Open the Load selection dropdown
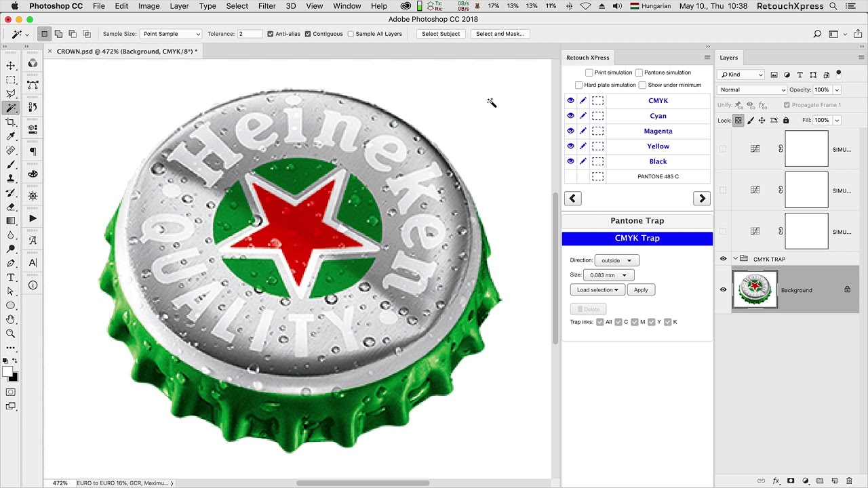 [x=597, y=290]
